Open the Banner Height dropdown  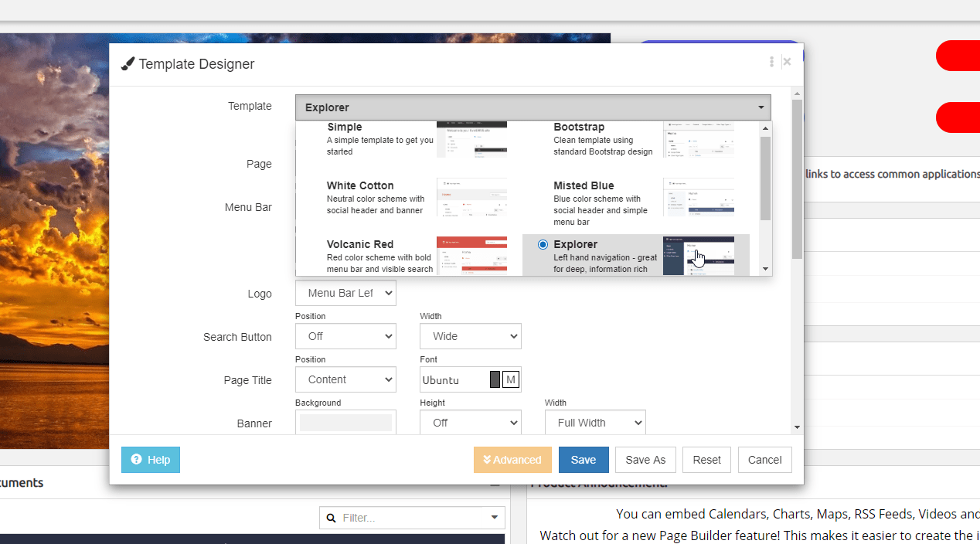pos(471,423)
